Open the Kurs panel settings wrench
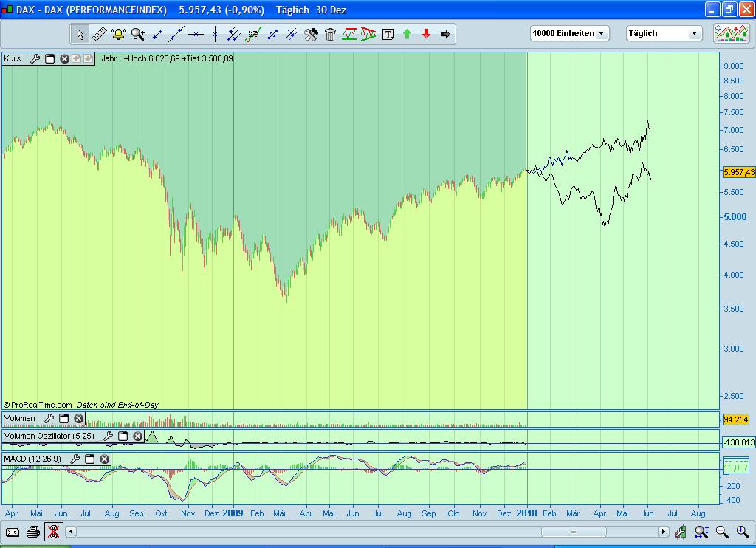This screenshot has height=548, width=756. click(34, 58)
